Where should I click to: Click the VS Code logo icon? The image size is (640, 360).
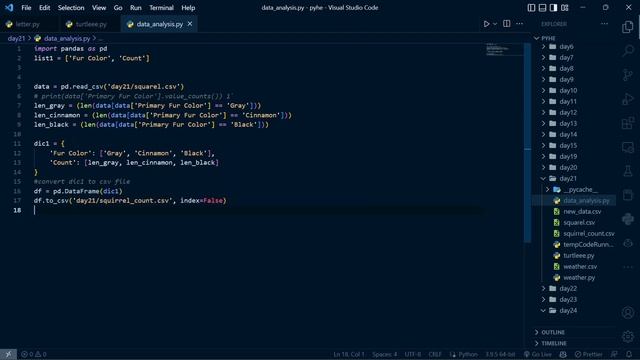point(9,8)
